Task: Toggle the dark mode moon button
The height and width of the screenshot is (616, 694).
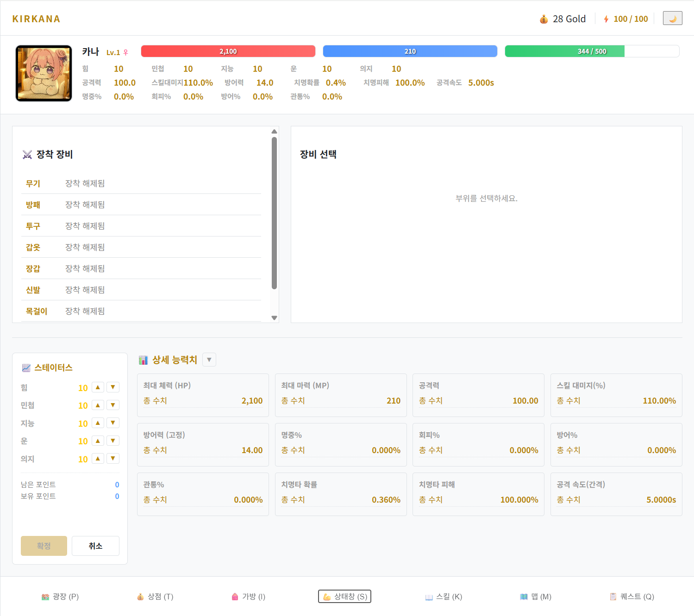Action: pyautogui.click(x=672, y=19)
